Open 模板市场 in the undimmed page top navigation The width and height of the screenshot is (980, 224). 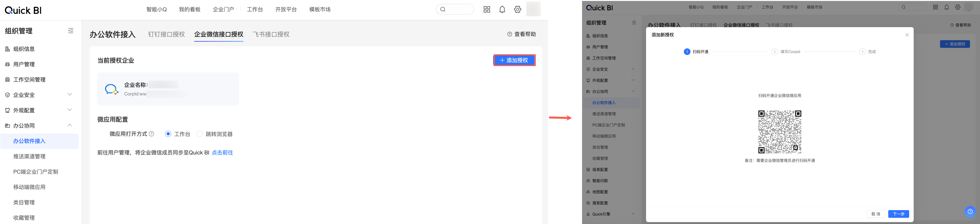(x=320, y=10)
